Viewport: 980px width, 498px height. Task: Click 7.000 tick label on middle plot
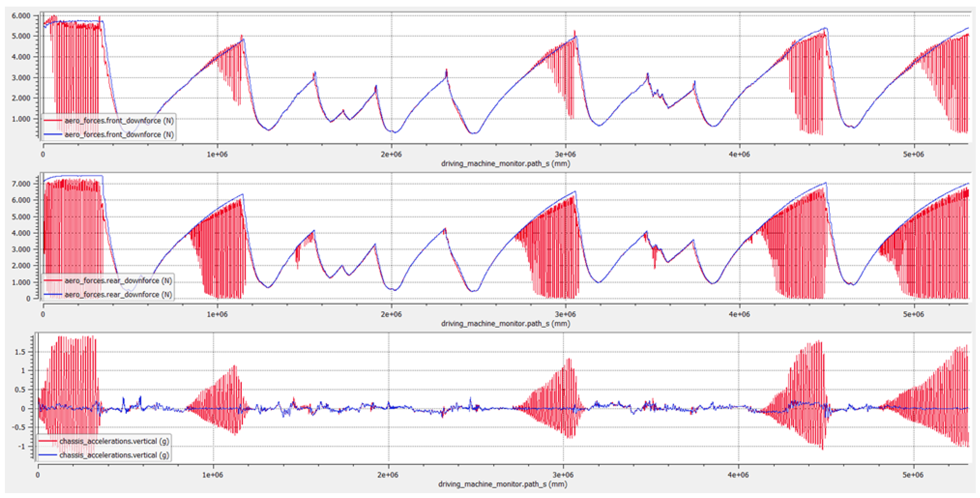point(21,184)
